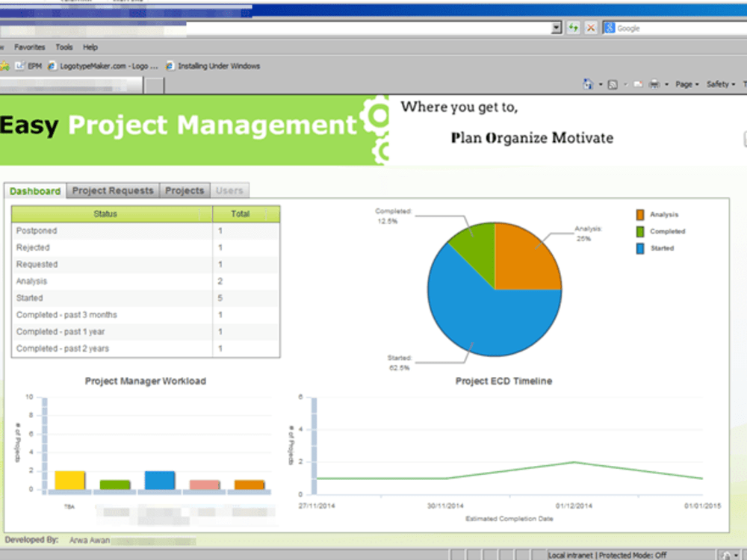The height and width of the screenshot is (560, 747).
Task: Click the green Completed legend swatch
Action: click(640, 231)
